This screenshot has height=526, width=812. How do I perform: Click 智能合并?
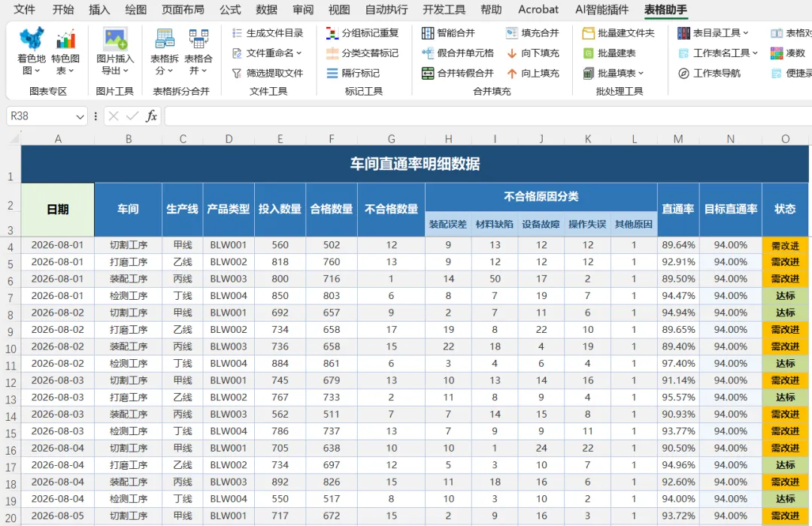tap(448, 33)
